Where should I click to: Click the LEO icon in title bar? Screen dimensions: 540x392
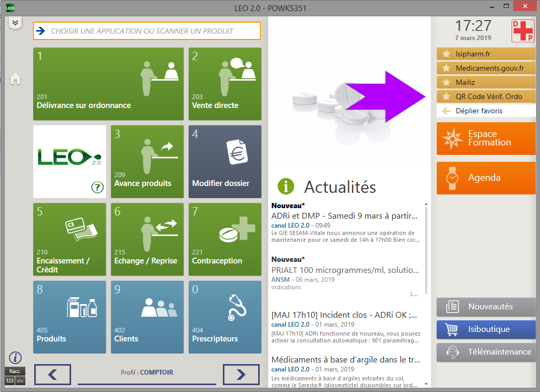10,7
